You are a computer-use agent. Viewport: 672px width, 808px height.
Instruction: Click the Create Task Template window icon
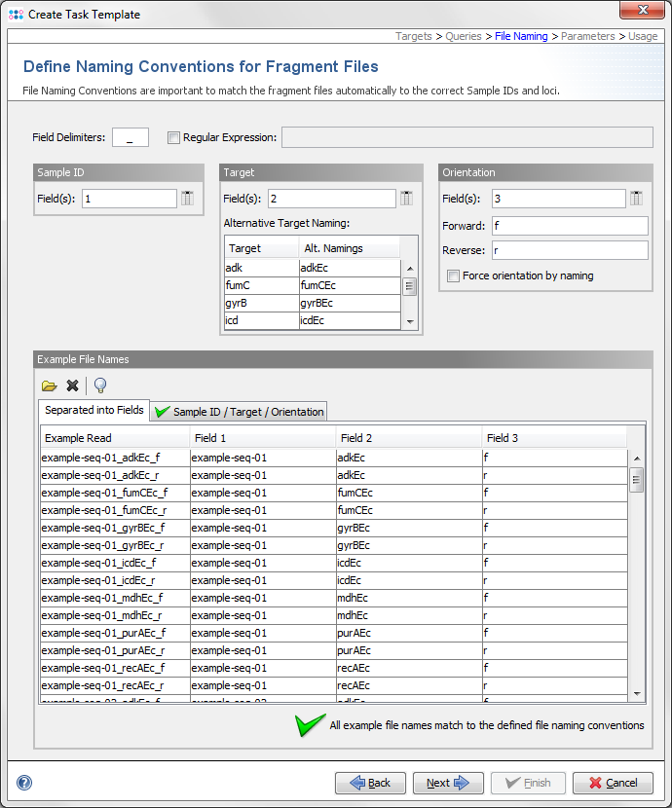click(16, 15)
